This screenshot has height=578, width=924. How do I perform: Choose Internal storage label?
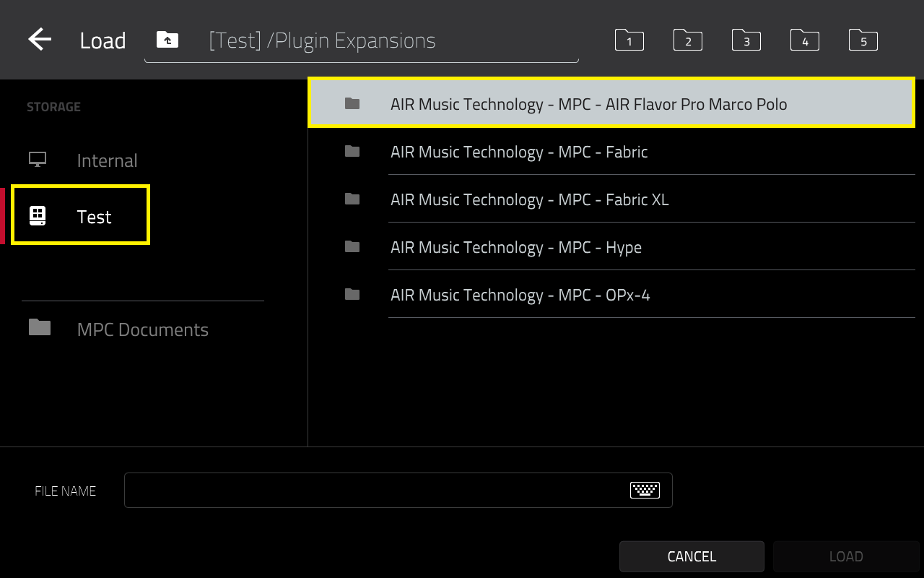click(107, 160)
